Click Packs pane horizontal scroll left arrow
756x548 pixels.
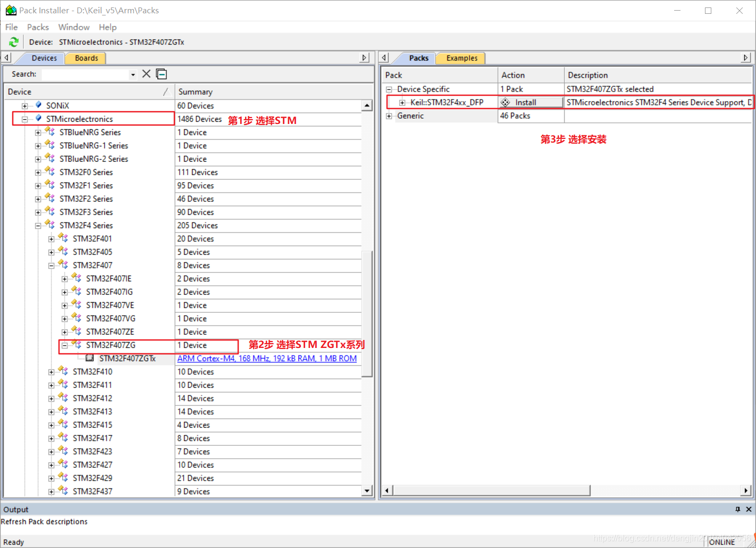(387, 491)
